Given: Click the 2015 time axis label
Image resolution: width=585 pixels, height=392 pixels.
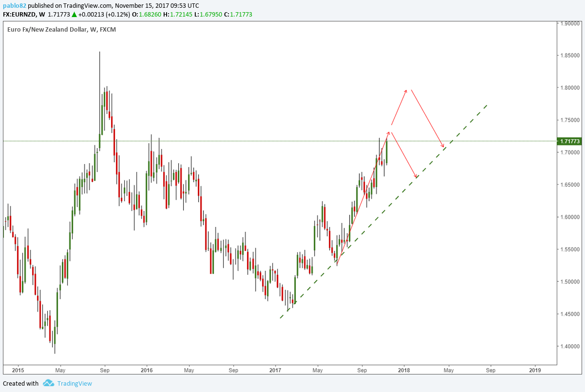Looking at the screenshot, I should [x=18, y=370].
